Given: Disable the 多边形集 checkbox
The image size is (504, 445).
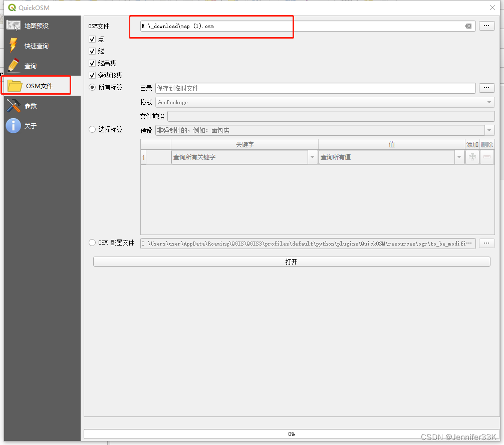Looking at the screenshot, I should point(92,75).
